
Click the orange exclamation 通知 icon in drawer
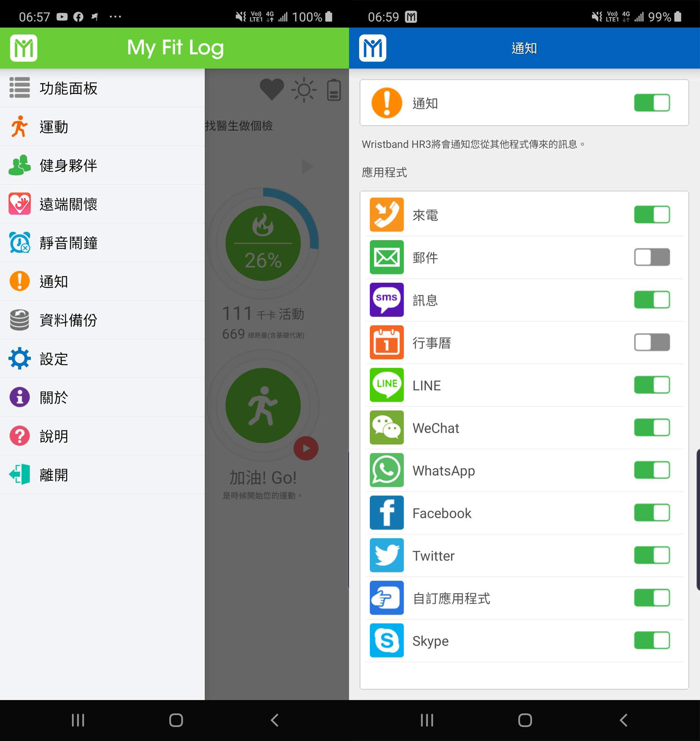pos(19,281)
